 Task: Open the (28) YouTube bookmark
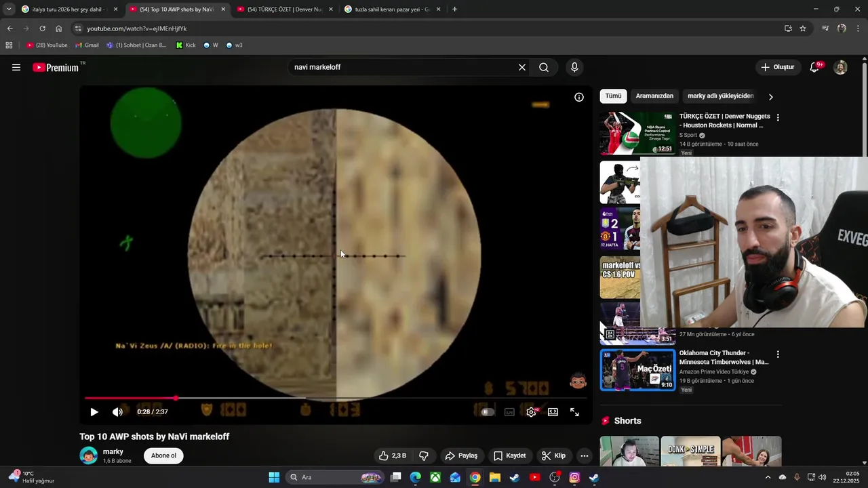pyautogui.click(x=47, y=45)
